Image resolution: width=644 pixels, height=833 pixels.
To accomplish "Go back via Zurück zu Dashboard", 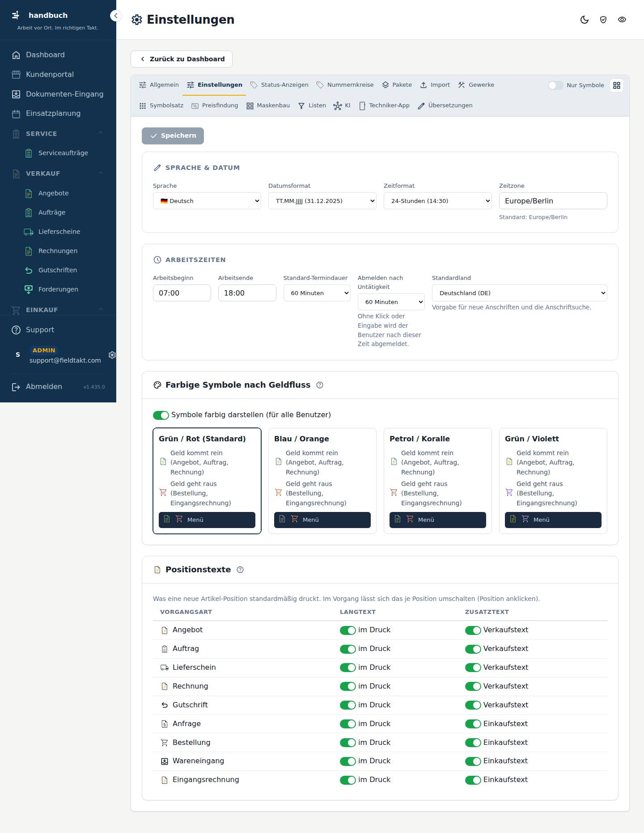I will [x=182, y=59].
